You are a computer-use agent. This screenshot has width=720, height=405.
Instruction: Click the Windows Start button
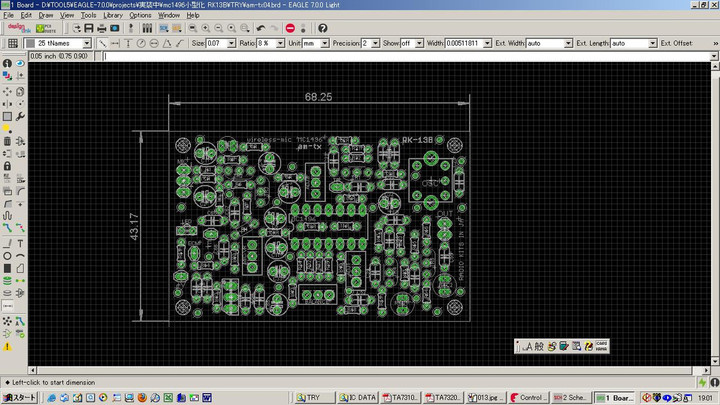tap(20, 397)
